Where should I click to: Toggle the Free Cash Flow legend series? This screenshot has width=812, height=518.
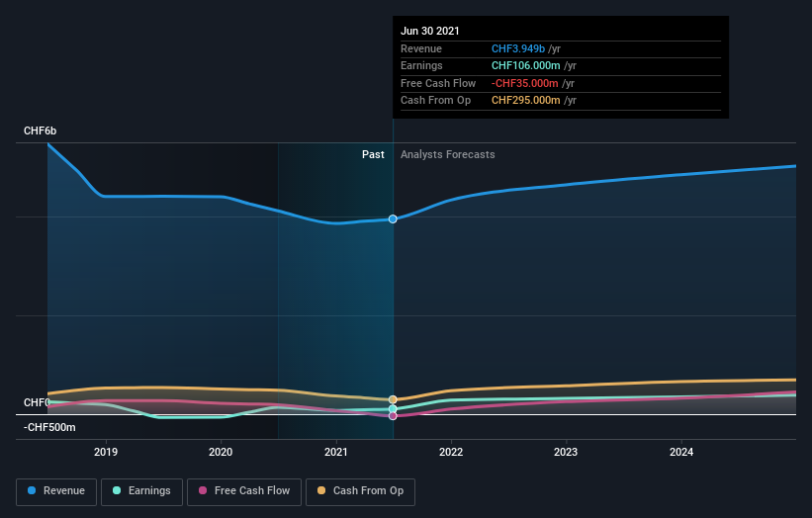(244, 491)
